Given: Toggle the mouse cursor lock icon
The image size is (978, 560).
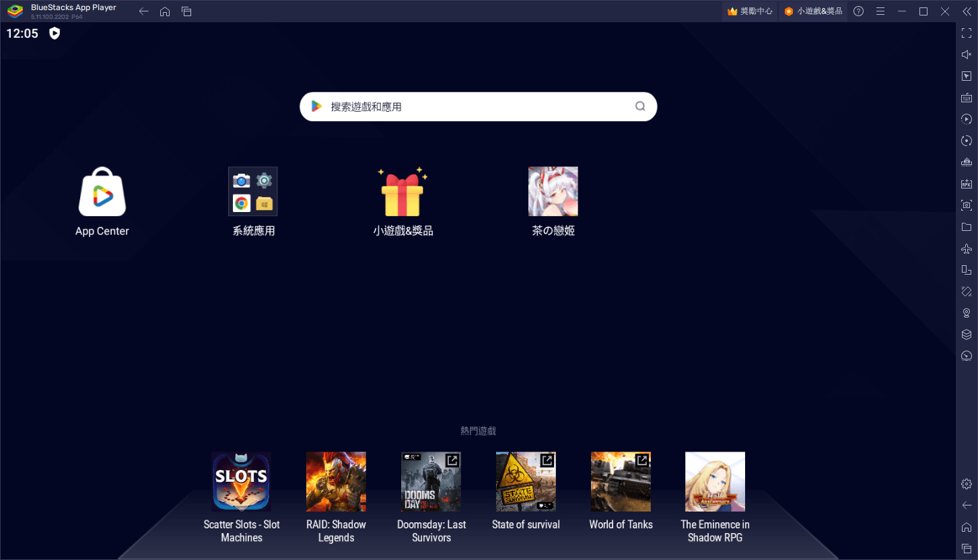Looking at the screenshot, I should click(x=967, y=76).
